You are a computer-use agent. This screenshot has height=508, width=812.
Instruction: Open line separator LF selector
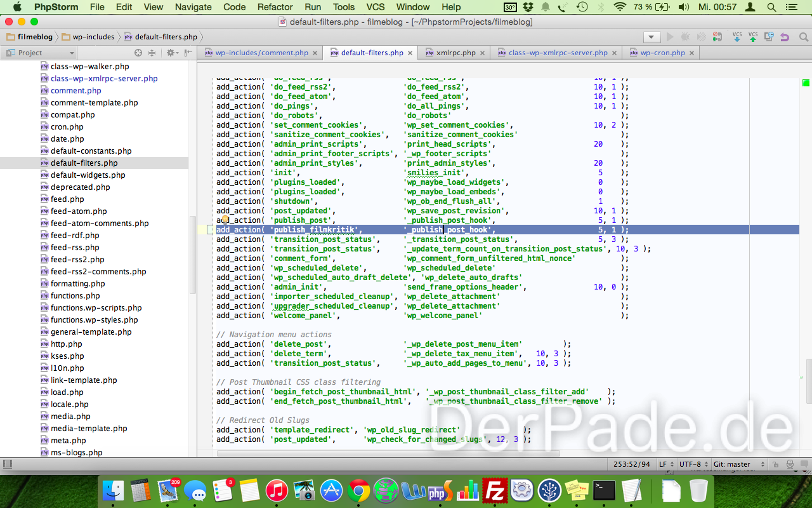tap(666, 464)
